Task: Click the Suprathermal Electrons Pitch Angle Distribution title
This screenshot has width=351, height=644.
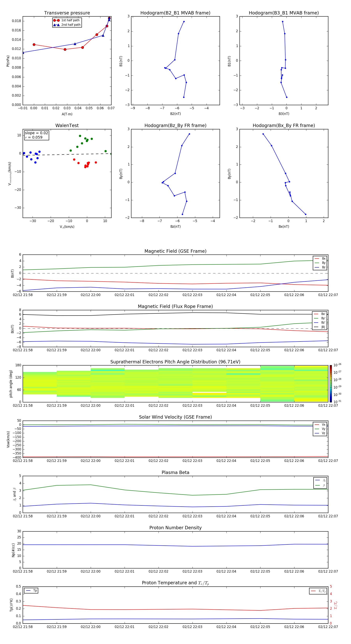Action: pos(175,362)
